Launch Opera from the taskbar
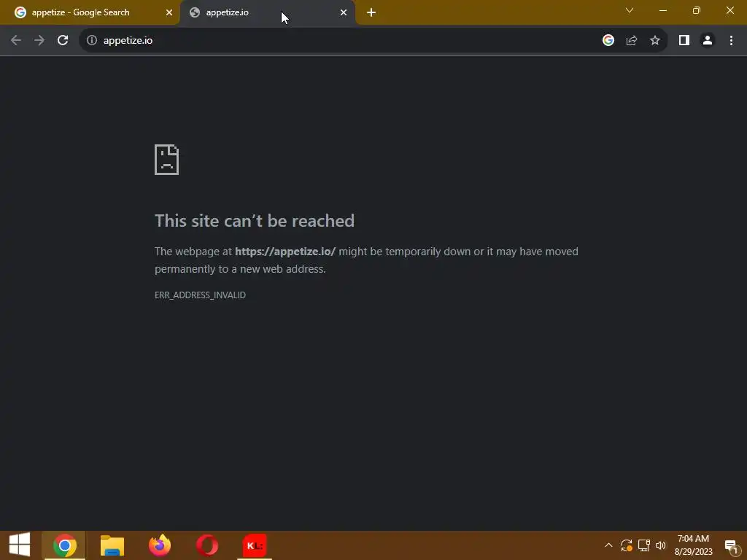This screenshot has height=560, width=747. [x=207, y=545]
